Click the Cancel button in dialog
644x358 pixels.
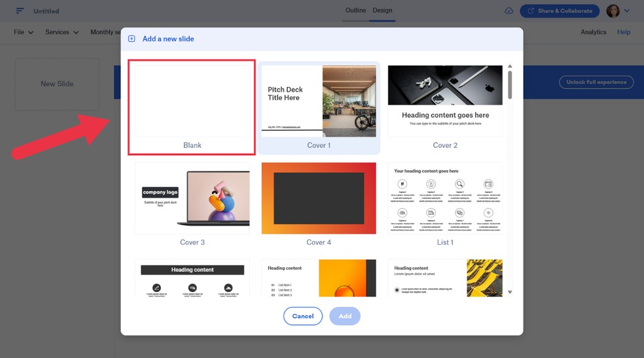pyautogui.click(x=303, y=316)
